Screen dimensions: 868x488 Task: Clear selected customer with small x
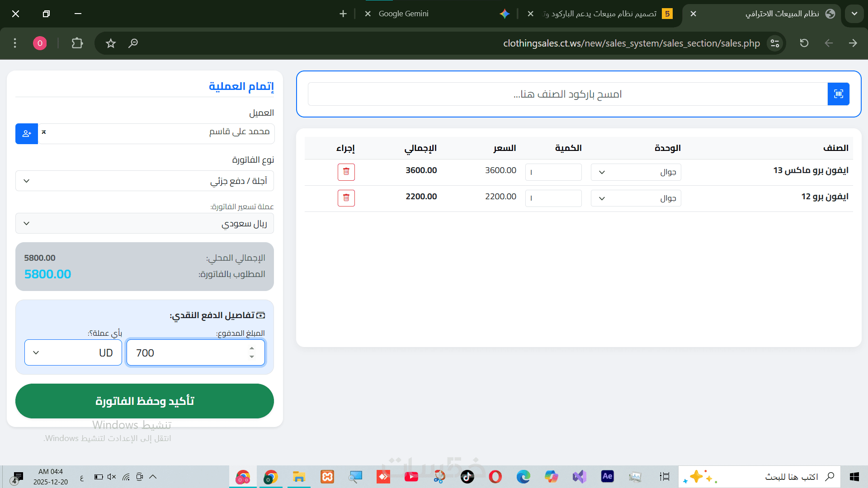[44, 132]
